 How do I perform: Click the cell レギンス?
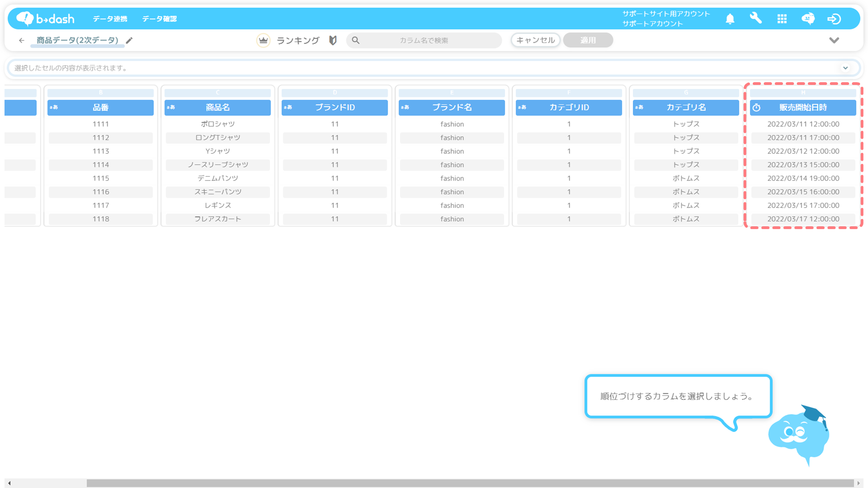coord(218,205)
